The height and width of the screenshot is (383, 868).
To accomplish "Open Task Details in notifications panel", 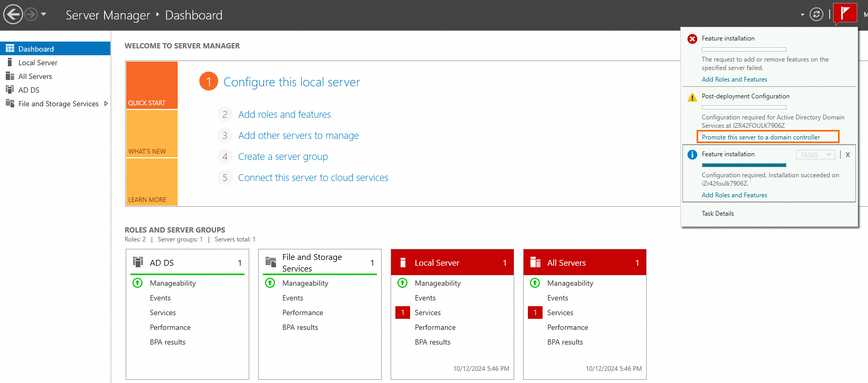I will (718, 214).
